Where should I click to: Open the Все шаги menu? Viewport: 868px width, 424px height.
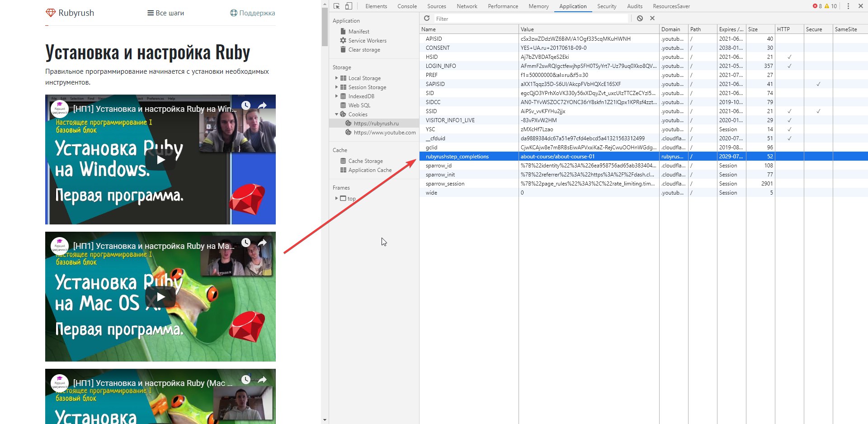[165, 13]
